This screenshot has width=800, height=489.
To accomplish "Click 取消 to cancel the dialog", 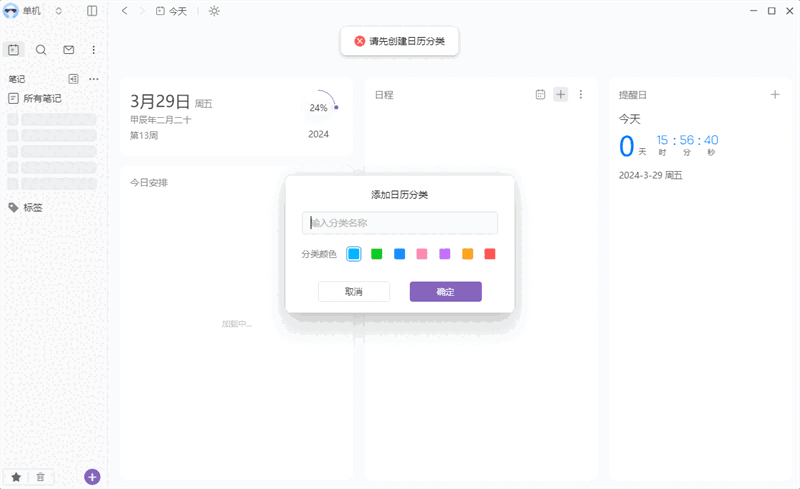I will (x=353, y=291).
